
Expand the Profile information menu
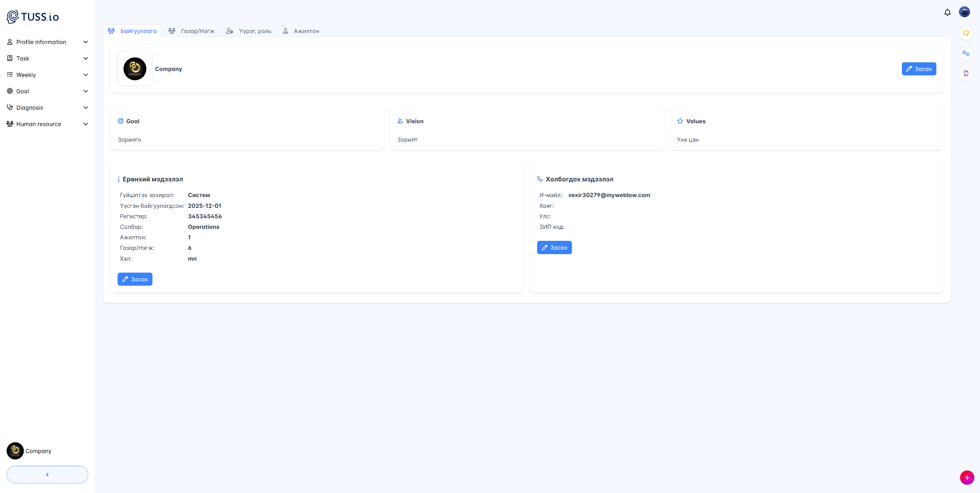pos(47,42)
